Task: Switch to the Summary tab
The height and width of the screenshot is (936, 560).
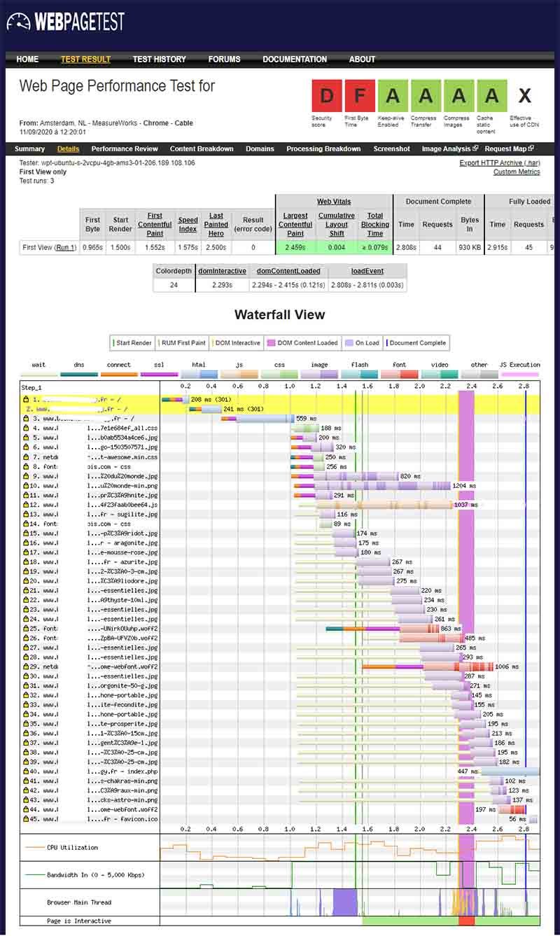Action: click(x=30, y=148)
